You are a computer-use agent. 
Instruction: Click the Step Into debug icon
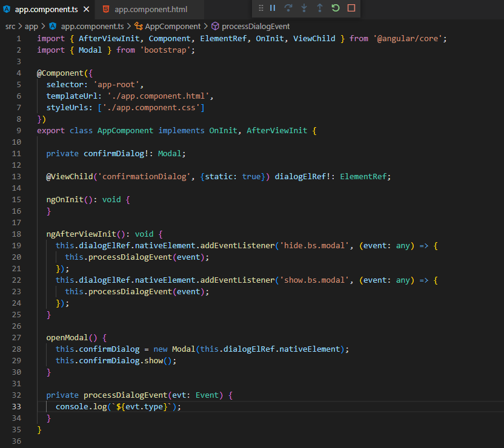304,8
